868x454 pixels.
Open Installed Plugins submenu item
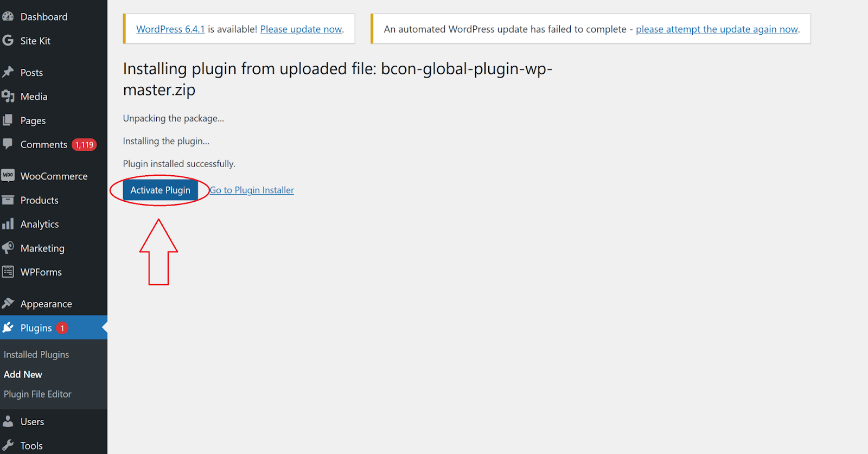(36, 354)
